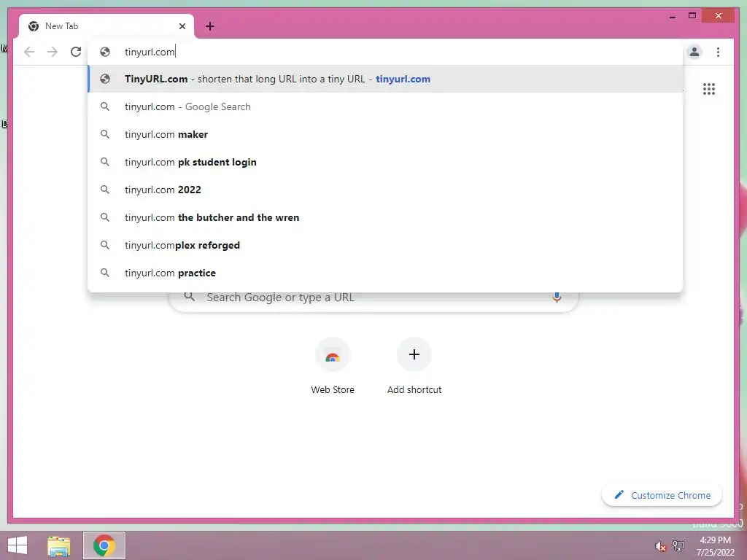Click search icon beside tinyurl.com 2022
The image size is (747, 560).
point(105,190)
